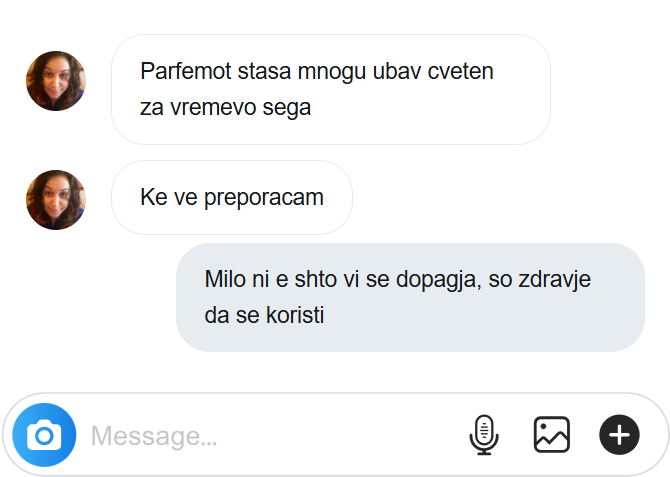Open the camera from the blue button
Viewport: 670px width, 477px height.
pyautogui.click(x=44, y=435)
